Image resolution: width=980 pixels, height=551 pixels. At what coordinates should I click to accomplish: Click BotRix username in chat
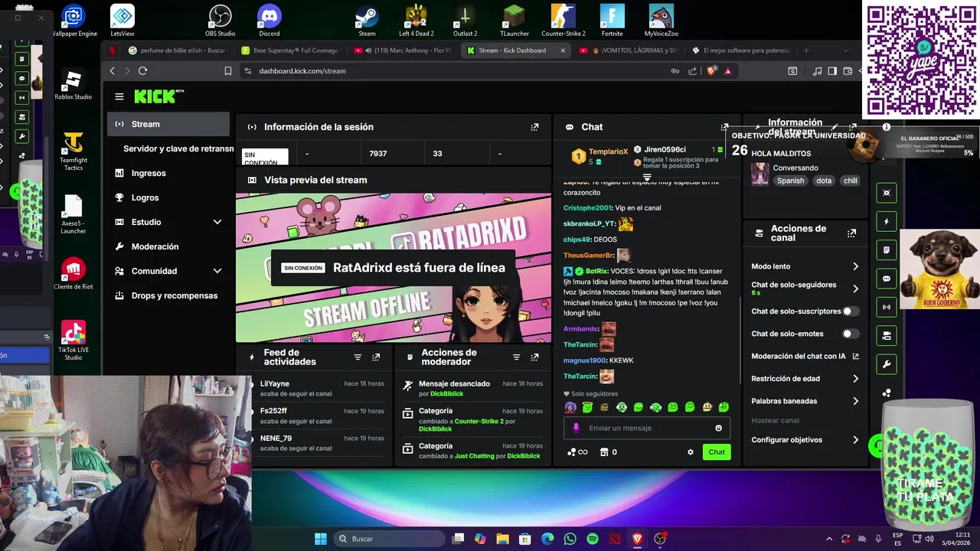(597, 271)
